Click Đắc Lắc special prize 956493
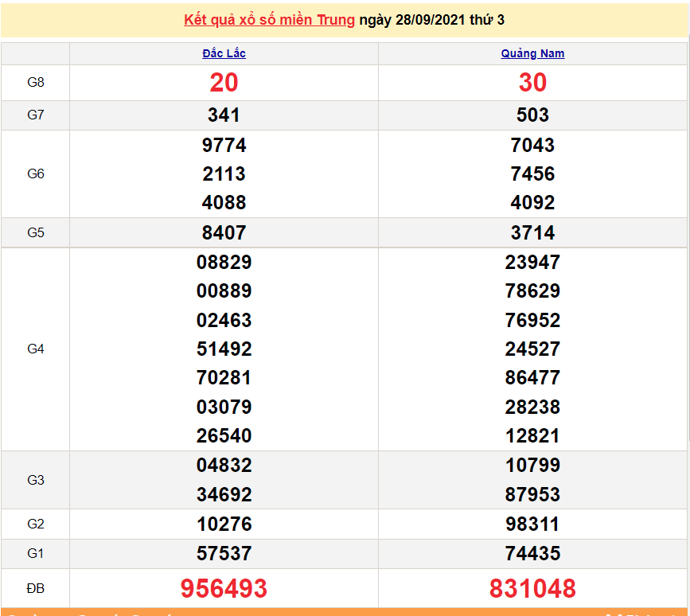The height and width of the screenshot is (616, 690). [224, 589]
